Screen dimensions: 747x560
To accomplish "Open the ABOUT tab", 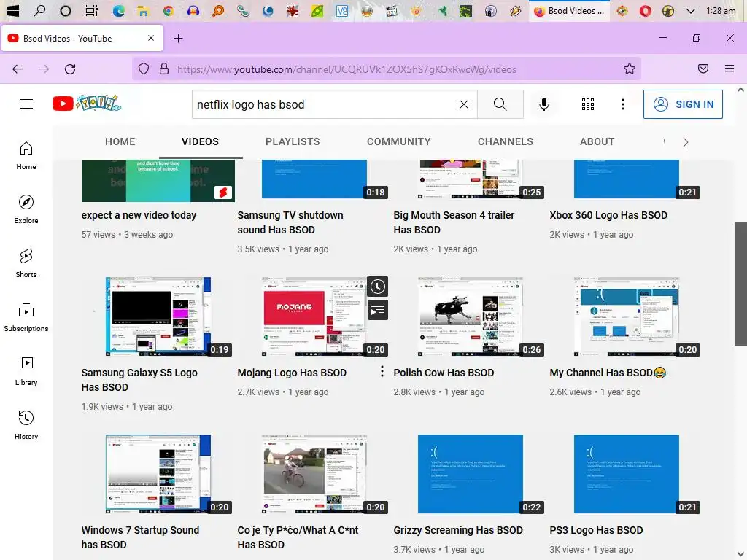I will [x=597, y=142].
